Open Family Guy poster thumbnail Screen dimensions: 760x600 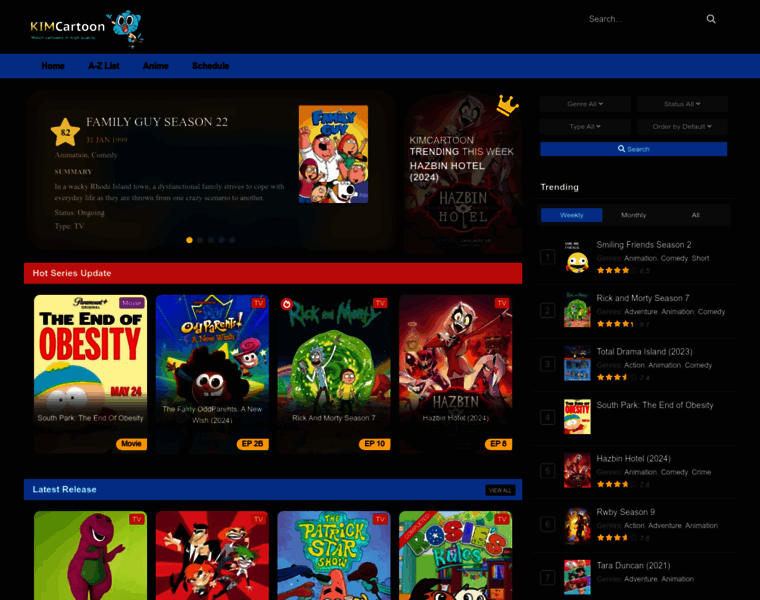(x=333, y=154)
